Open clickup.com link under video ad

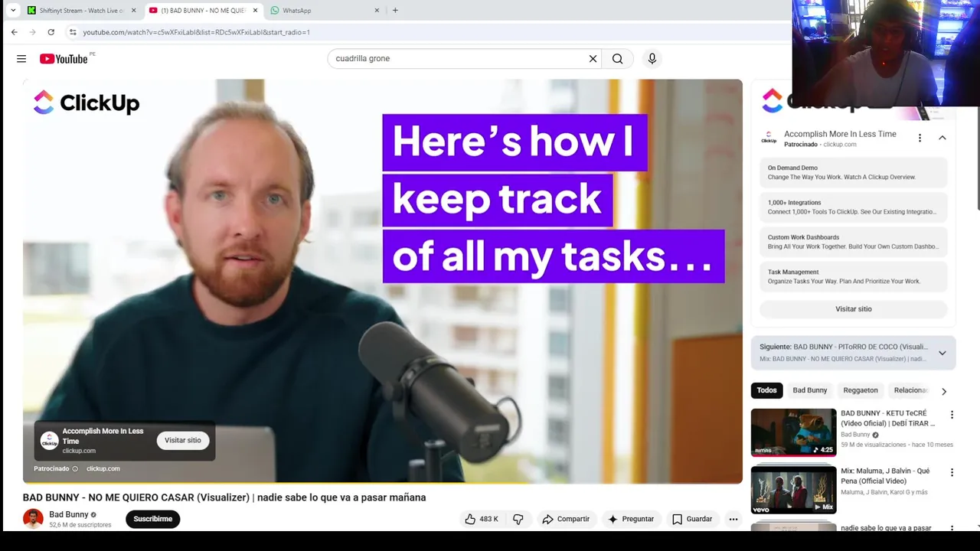[x=103, y=468]
